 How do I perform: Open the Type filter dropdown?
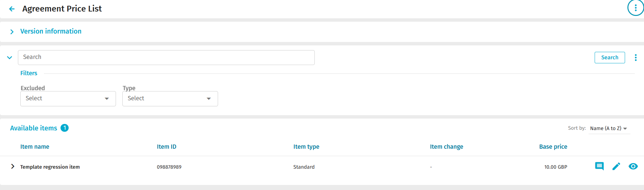tap(170, 99)
